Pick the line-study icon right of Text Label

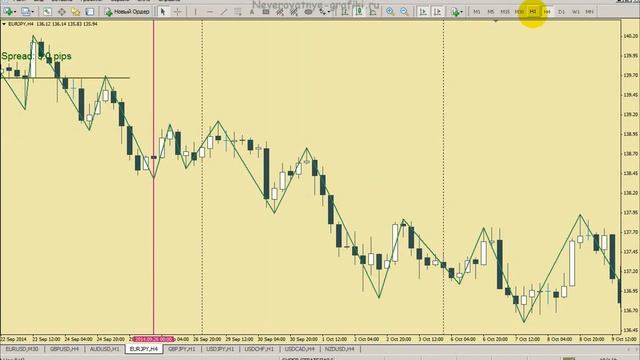280,12
